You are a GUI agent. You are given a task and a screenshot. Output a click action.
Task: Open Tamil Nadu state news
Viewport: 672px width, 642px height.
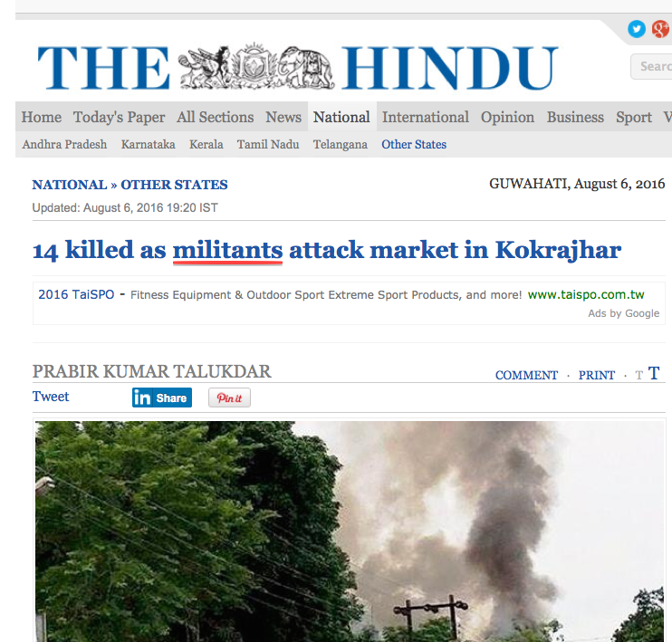[x=268, y=145]
